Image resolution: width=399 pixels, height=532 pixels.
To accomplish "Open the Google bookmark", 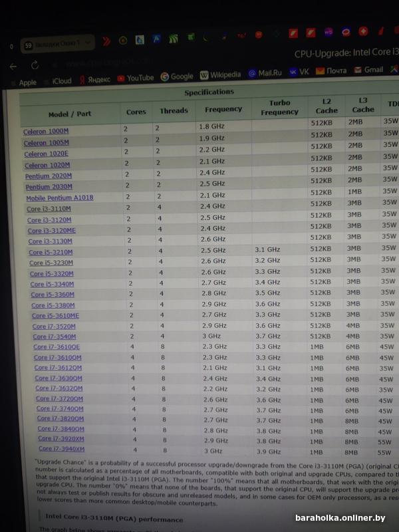I will 177,76.
